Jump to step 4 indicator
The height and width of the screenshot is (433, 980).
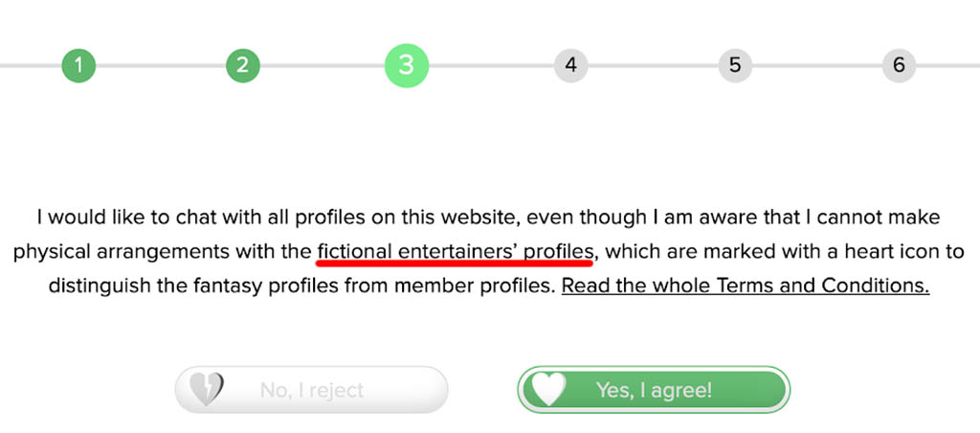tap(570, 65)
